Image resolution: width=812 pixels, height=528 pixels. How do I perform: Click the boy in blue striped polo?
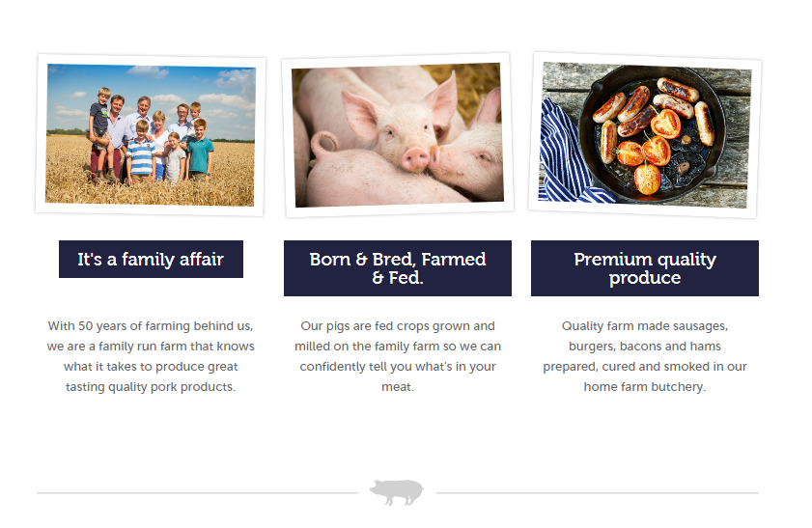pyautogui.click(x=141, y=153)
